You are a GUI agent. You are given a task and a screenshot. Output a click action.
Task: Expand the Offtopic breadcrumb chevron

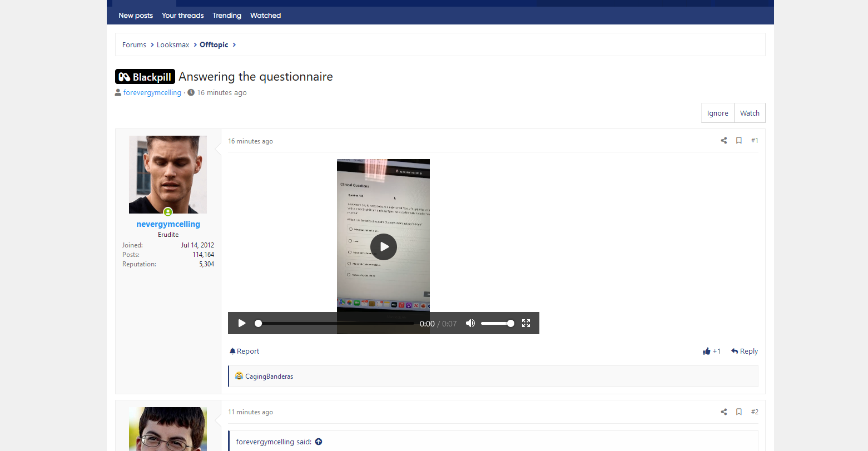click(x=234, y=45)
